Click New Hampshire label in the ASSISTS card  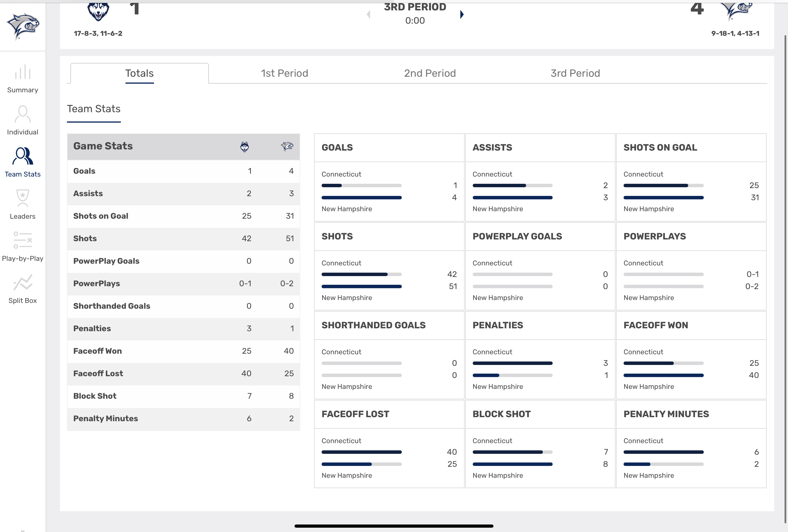pos(498,209)
